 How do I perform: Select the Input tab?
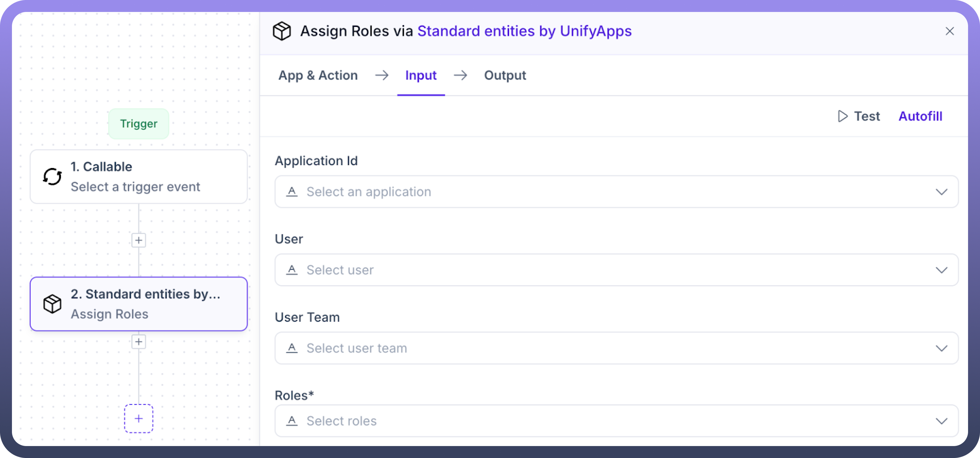click(x=421, y=75)
